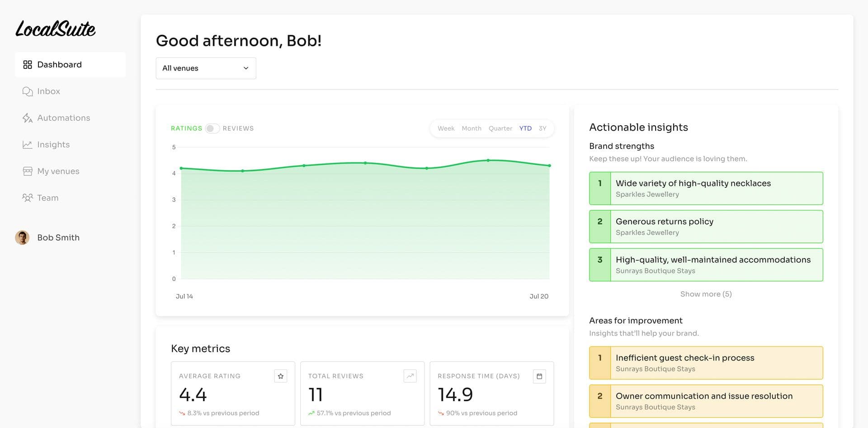Select the 3Y time range
This screenshot has height=428, width=868.
(x=542, y=128)
